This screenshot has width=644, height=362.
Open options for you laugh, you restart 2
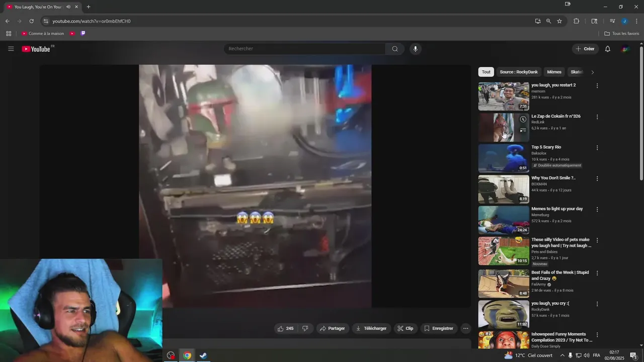click(x=597, y=86)
